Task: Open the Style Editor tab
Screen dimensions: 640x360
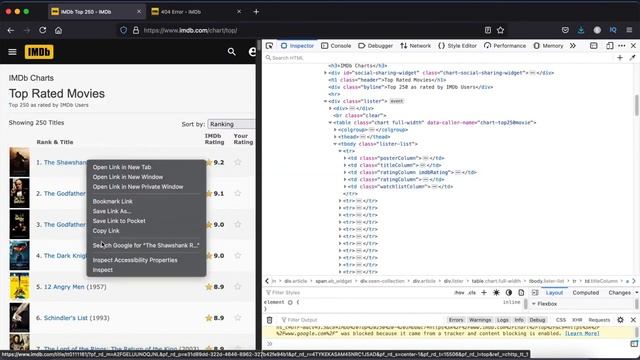Action: click(x=457, y=46)
